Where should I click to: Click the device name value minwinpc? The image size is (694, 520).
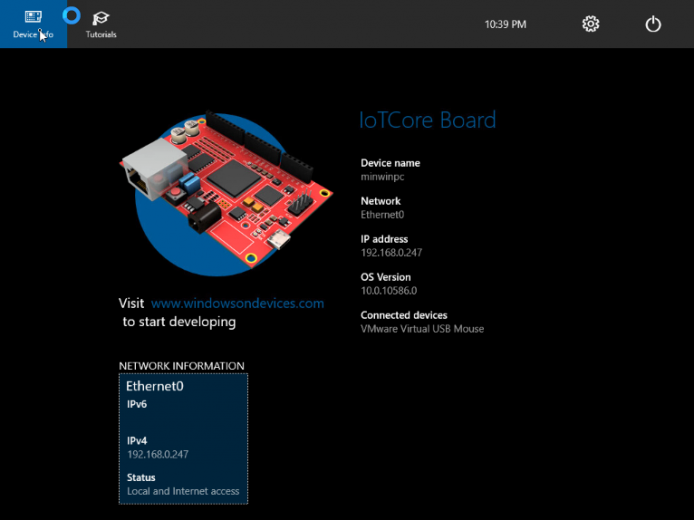[x=382, y=177]
